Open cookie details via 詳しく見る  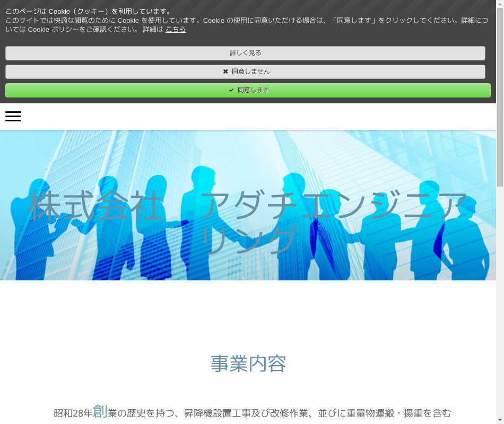click(x=245, y=53)
